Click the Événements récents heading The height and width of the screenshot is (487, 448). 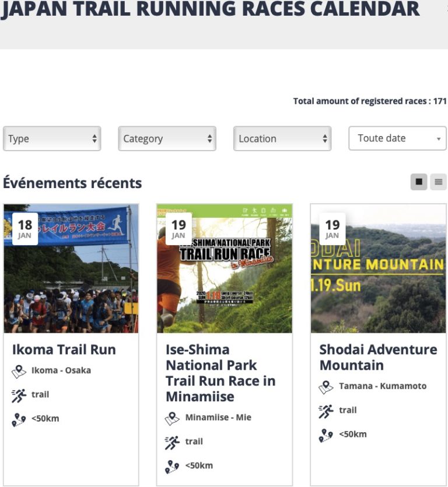(73, 183)
